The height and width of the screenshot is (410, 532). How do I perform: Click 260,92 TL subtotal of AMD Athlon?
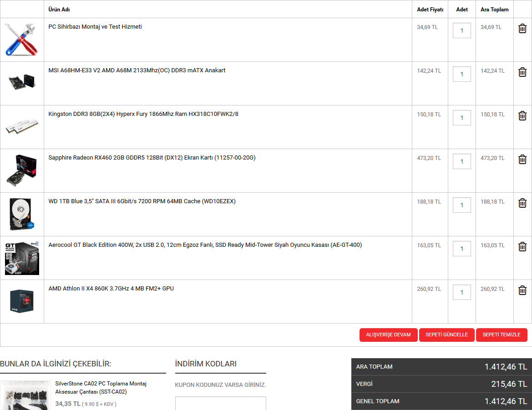tap(492, 289)
